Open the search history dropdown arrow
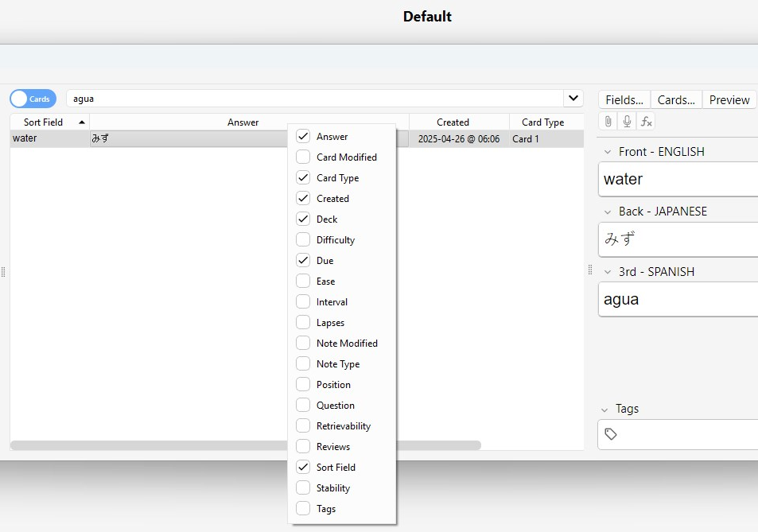This screenshot has width=758, height=532. point(573,99)
